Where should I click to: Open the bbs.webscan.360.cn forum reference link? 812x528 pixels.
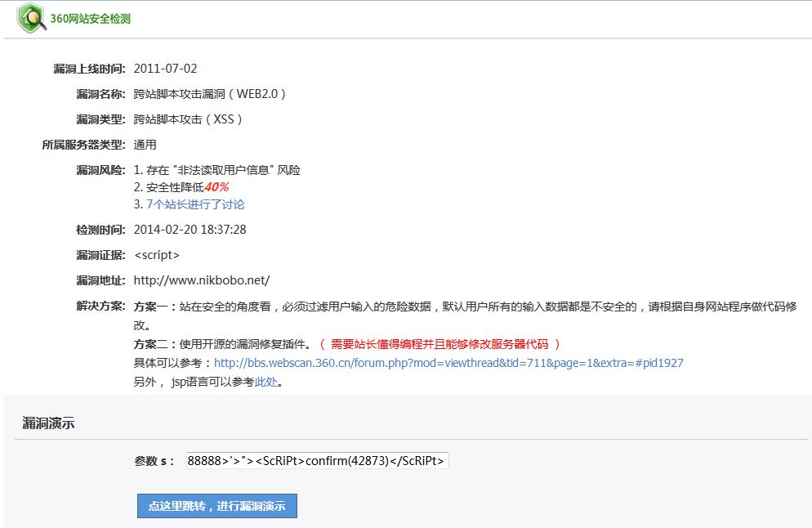(448, 363)
